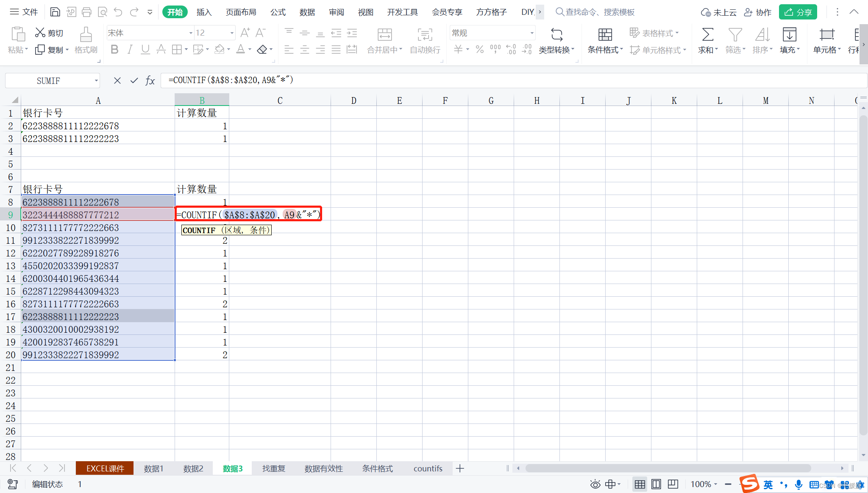Expand the number format 常规 dropdown
This screenshot has height=493, width=868.
(531, 33)
